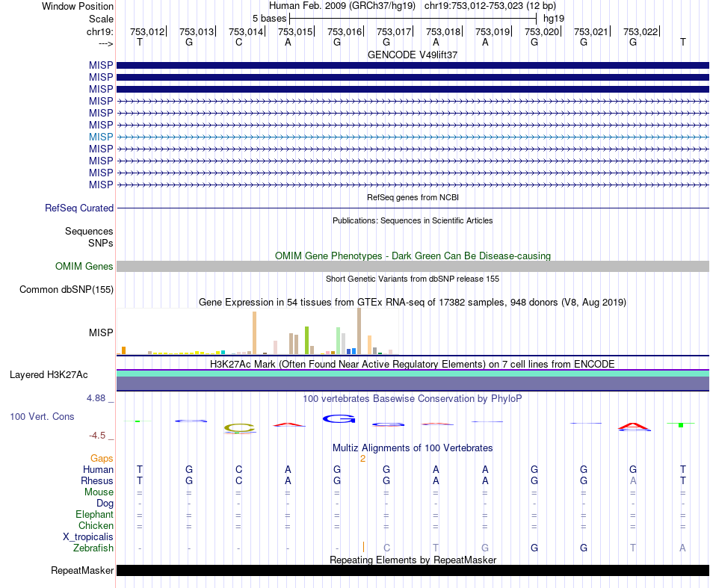
Task: Click the Zebrafish row's base C
Action: coord(386,548)
